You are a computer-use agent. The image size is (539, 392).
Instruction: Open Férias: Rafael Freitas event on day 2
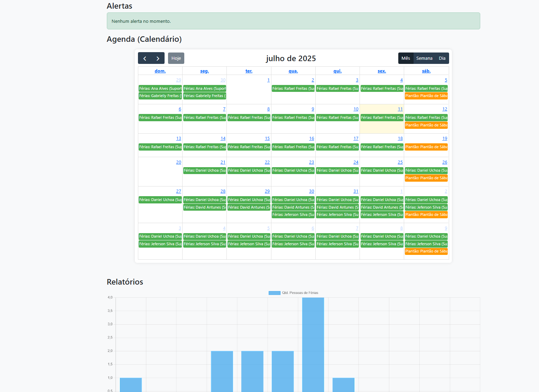coord(293,88)
